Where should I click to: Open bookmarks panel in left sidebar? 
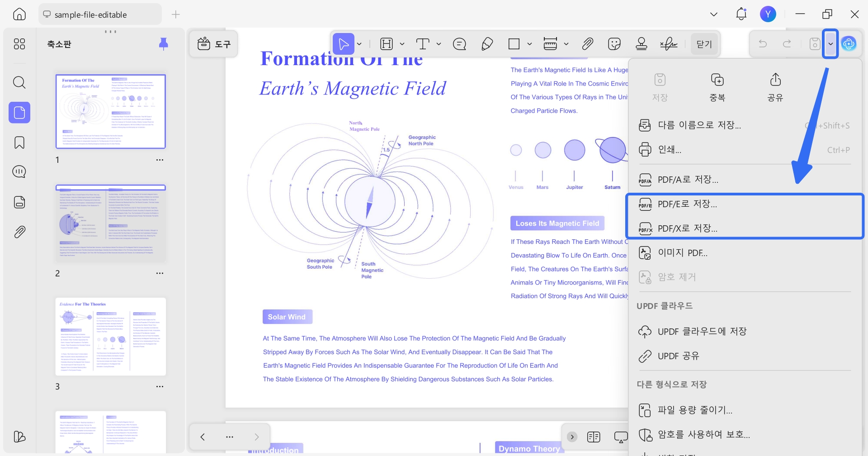point(19,142)
